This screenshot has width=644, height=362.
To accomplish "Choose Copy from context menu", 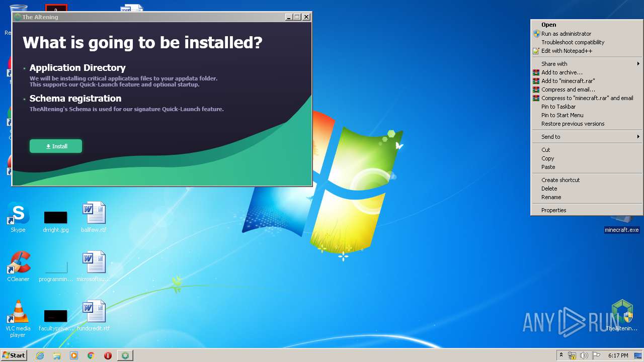I will pos(587,158).
